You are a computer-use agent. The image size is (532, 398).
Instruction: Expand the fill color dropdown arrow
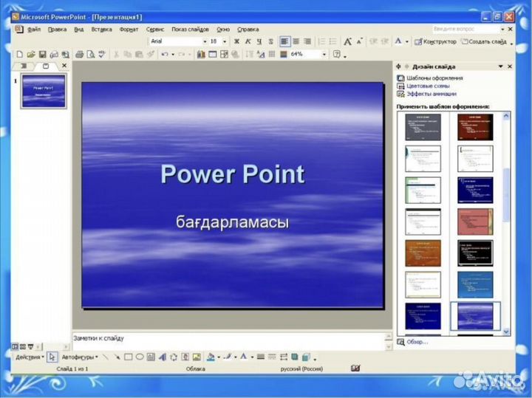pos(219,357)
